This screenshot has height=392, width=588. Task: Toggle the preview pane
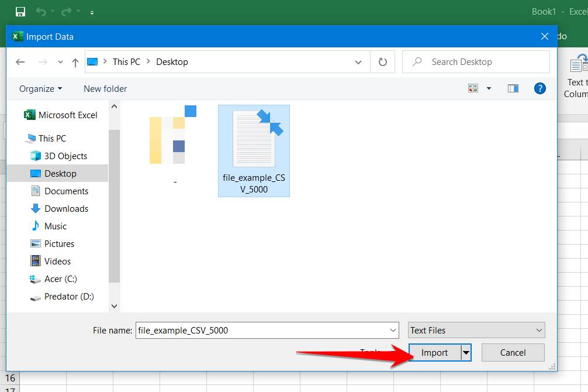[x=513, y=88]
